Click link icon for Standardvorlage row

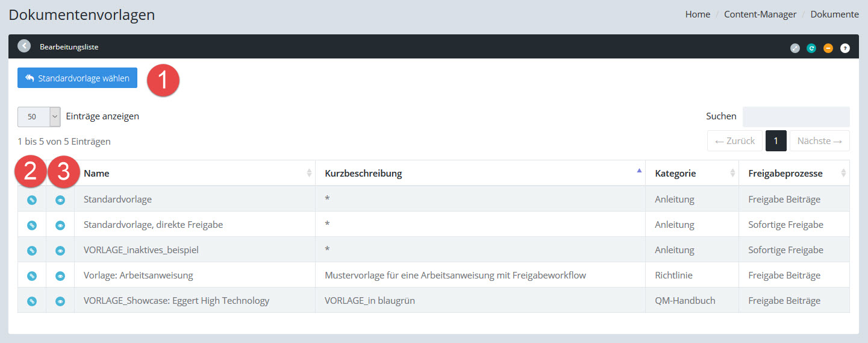(x=32, y=200)
